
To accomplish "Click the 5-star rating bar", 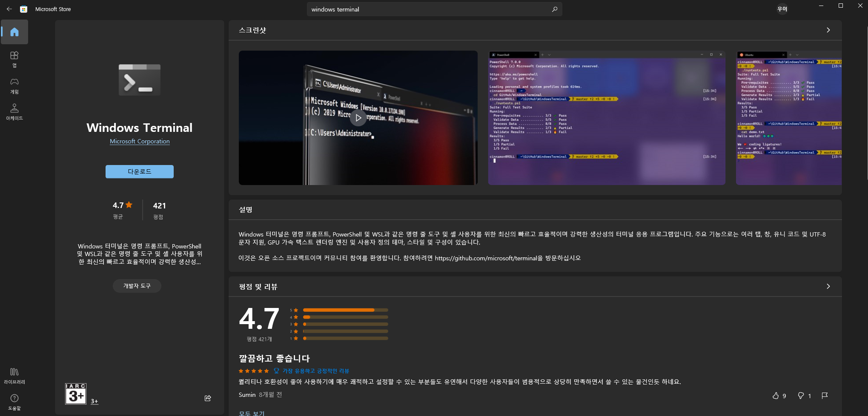I will (345, 310).
